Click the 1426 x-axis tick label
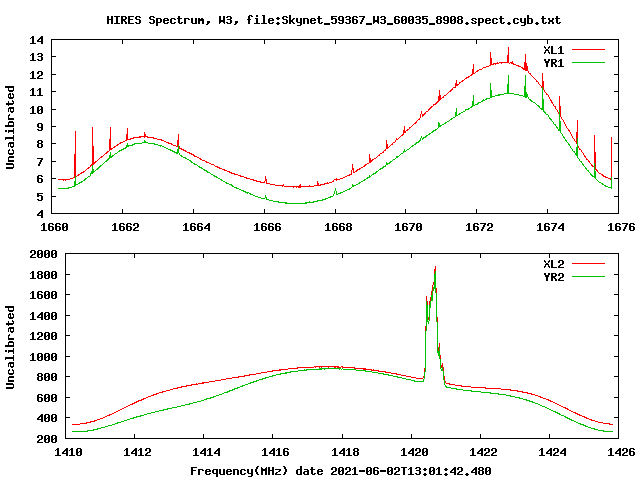Screen dimensions: 640x480 pyautogui.click(x=621, y=452)
